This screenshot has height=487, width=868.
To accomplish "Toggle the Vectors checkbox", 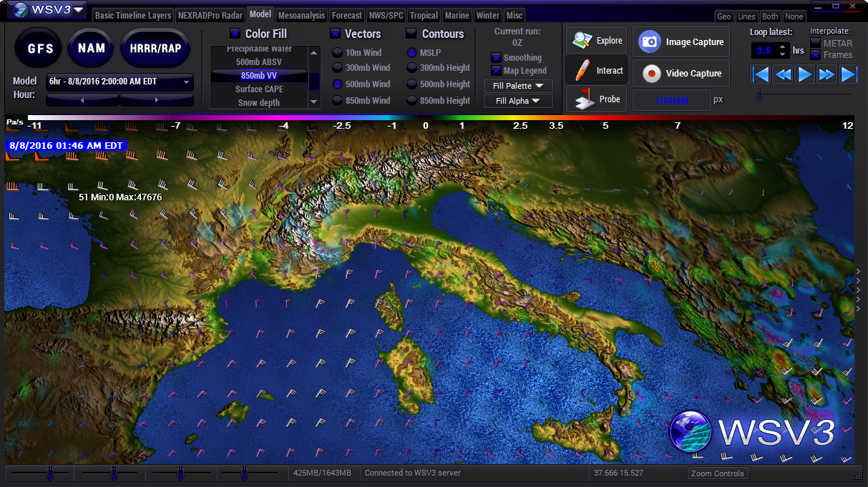I will coord(335,34).
